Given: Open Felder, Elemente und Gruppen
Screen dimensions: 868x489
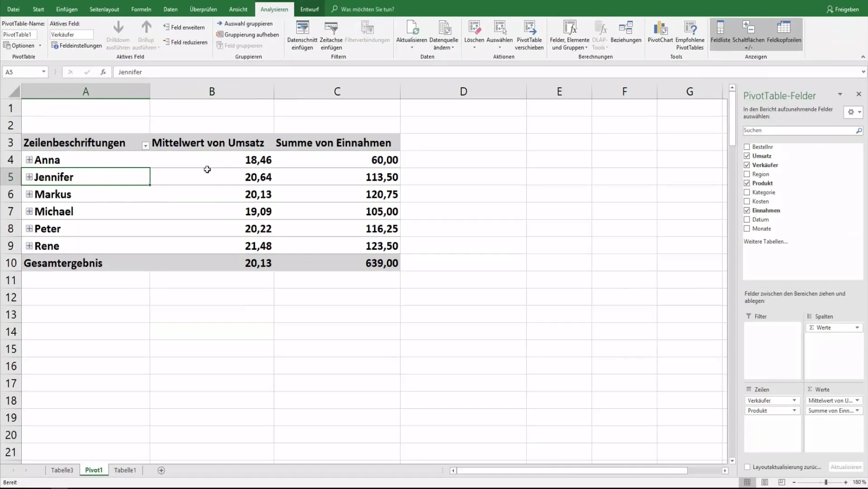Looking at the screenshot, I should (x=569, y=35).
